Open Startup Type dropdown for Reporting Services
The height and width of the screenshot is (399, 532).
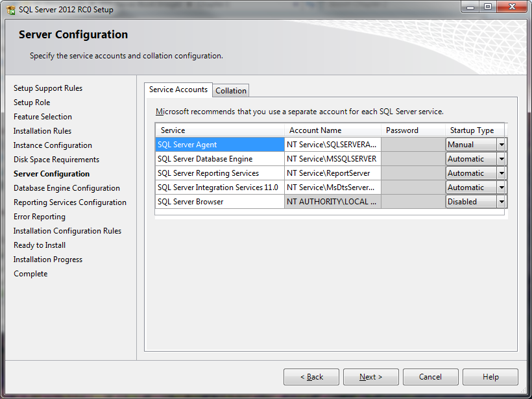click(x=501, y=173)
